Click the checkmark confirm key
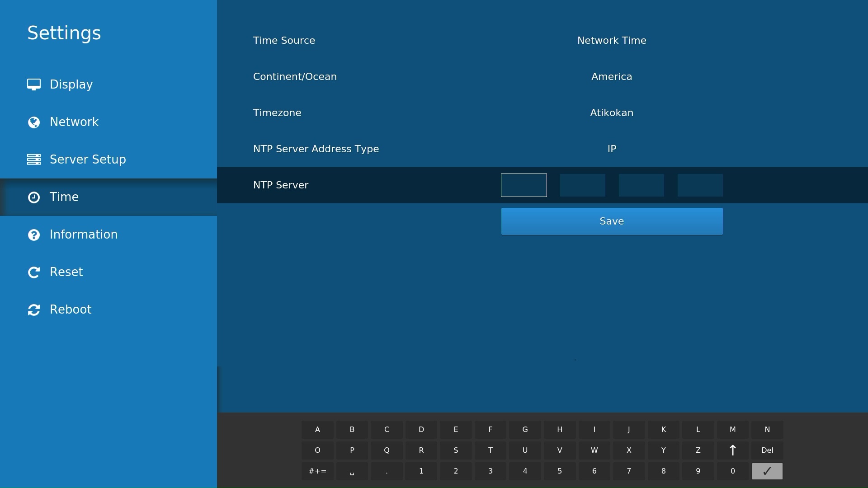Viewport: 868px width, 488px height. (767, 471)
